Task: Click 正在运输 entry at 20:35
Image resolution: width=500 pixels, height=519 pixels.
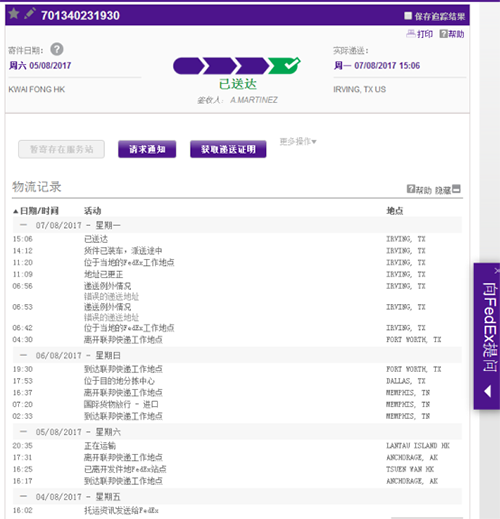Action: pos(100,446)
